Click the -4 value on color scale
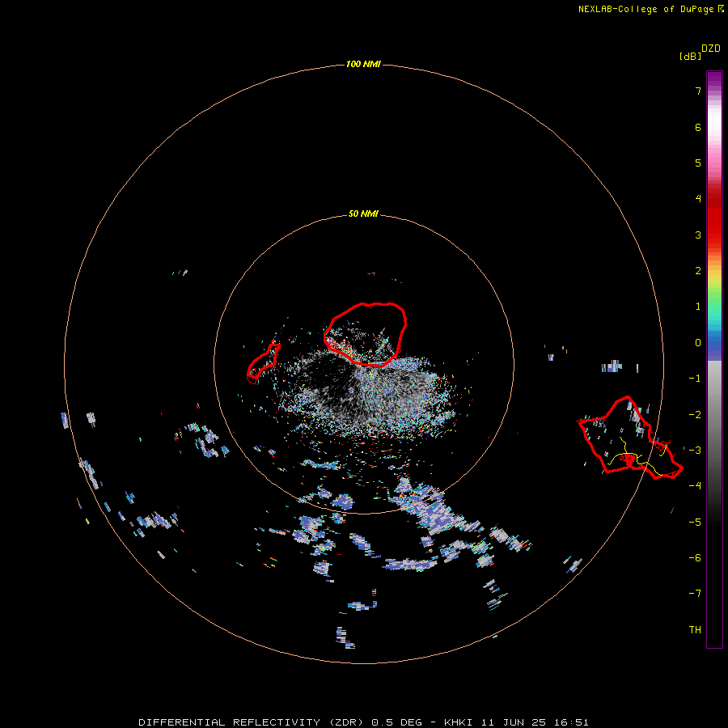Viewport: 728px width, 728px height. coord(695,485)
